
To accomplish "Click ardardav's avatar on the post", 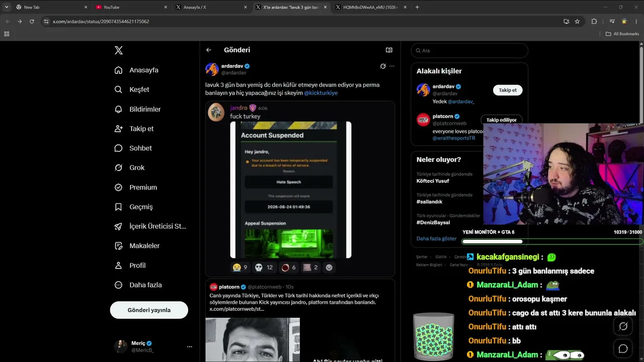I will click(212, 69).
